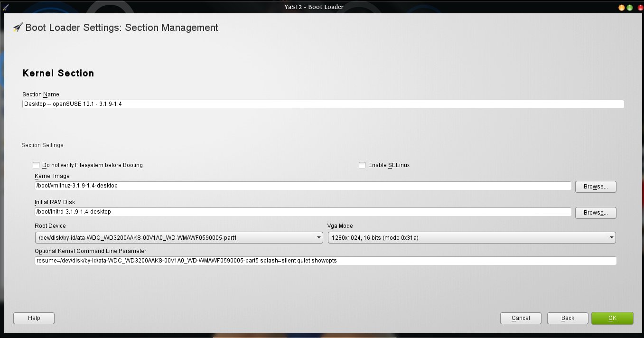Click the YaST window menu icon in title bar

pos(6,7)
